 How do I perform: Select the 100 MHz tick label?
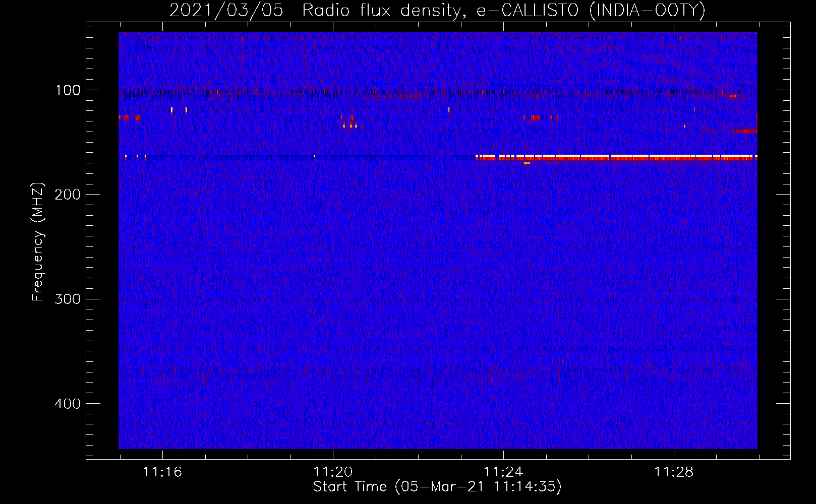click(68, 91)
